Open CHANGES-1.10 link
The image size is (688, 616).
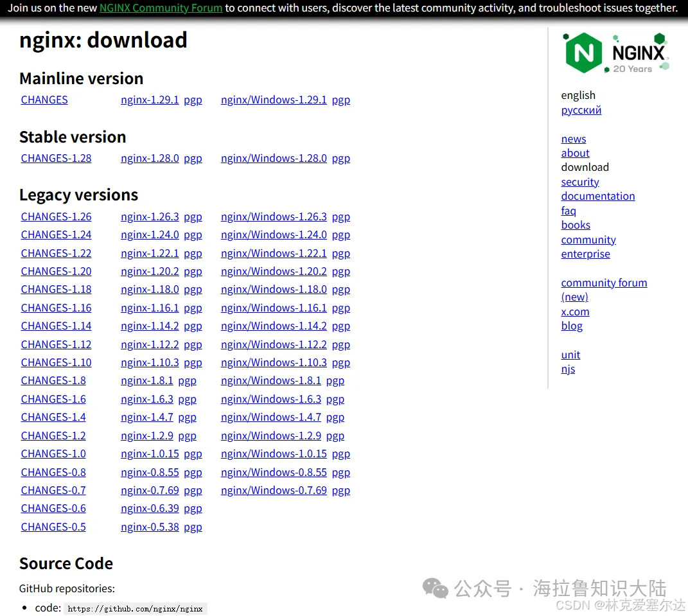coord(56,362)
